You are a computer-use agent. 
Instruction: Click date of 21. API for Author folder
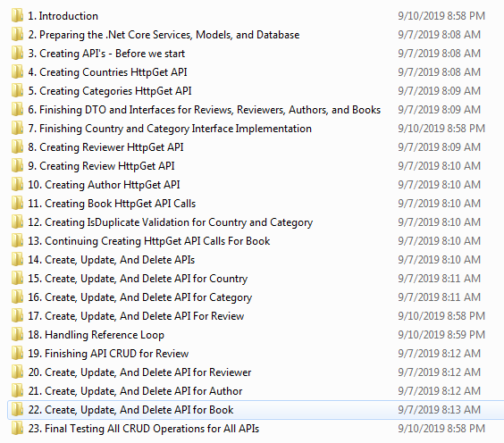(x=439, y=391)
